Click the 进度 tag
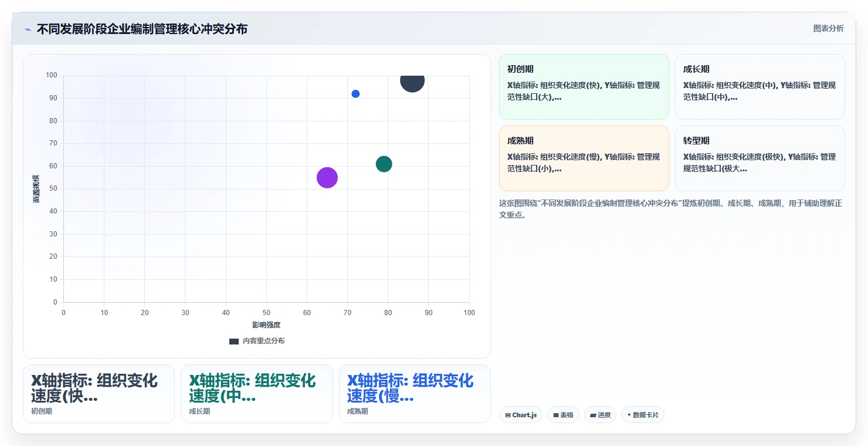The height and width of the screenshot is (446, 868). point(600,415)
